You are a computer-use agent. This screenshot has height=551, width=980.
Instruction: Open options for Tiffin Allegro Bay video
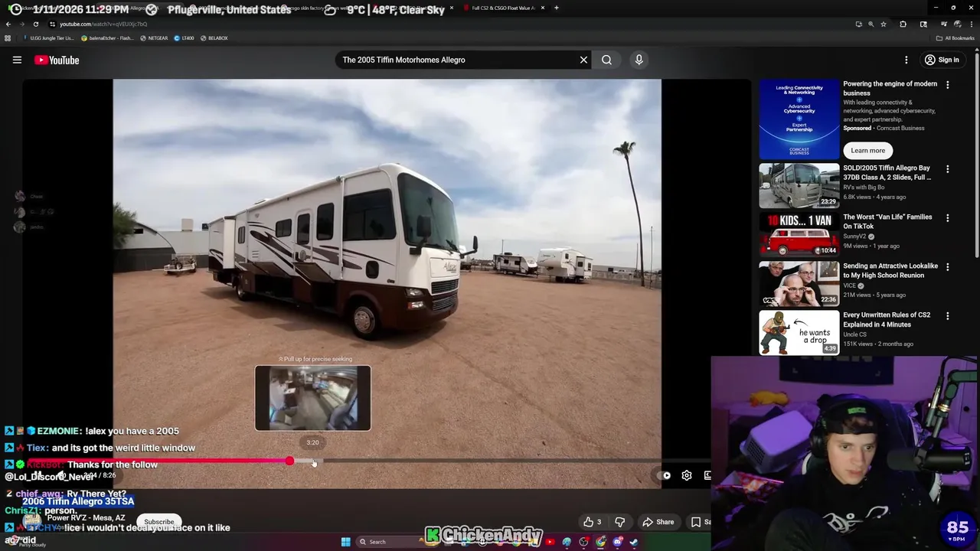[948, 169]
